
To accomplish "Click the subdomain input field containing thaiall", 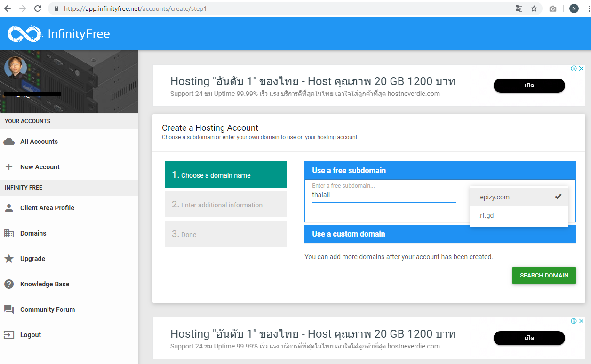I will (383, 195).
